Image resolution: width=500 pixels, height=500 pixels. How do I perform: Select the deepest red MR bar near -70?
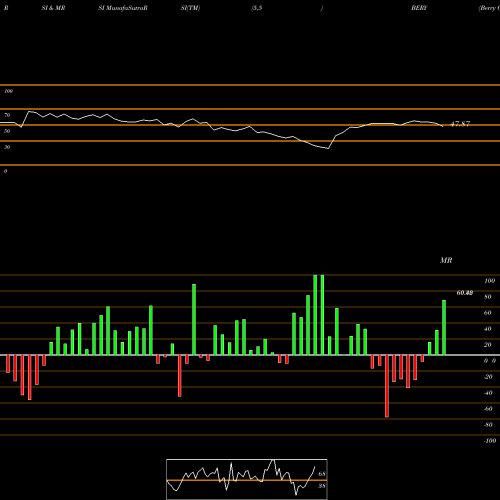[387, 386]
